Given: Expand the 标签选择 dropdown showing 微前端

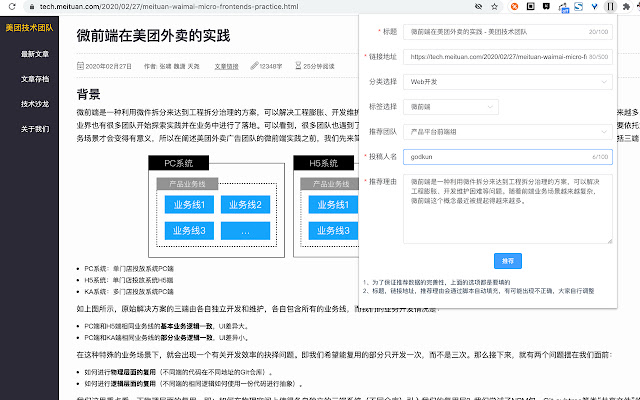Looking at the screenshot, I should [451, 107].
